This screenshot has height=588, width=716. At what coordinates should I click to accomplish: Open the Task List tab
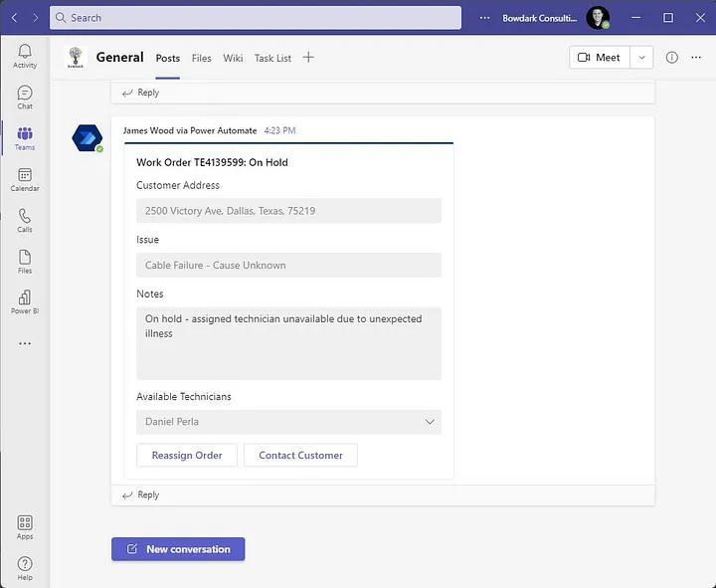(x=272, y=58)
